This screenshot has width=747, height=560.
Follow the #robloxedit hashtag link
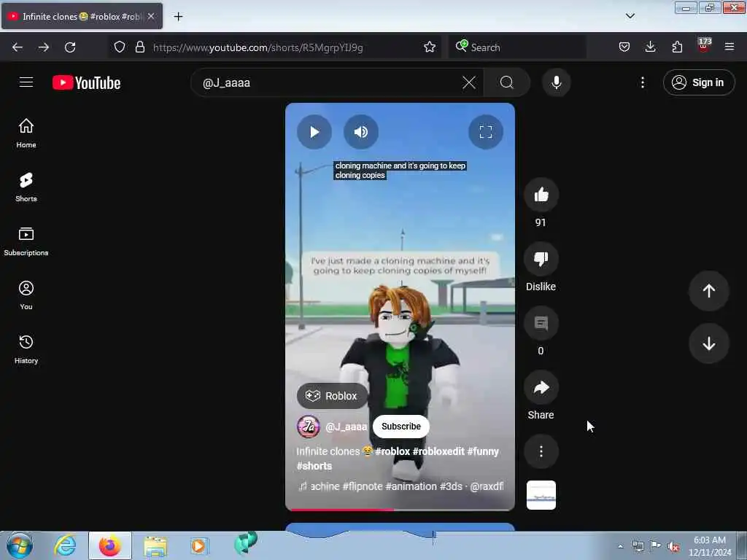point(438,451)
